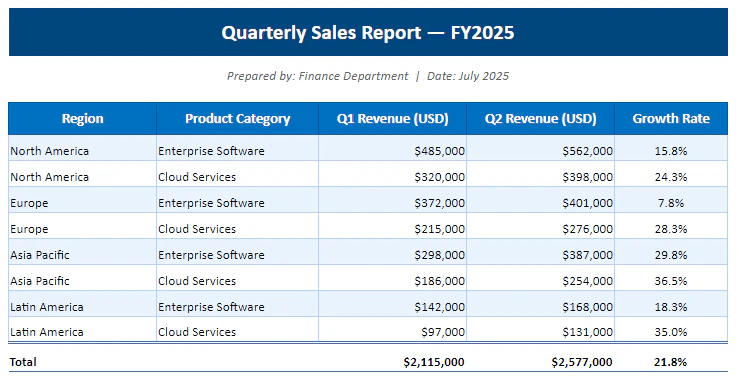The image size is (739, 383).
Task: Select the $2,115,000 total Q1 revenue
Action: point(434,362)
